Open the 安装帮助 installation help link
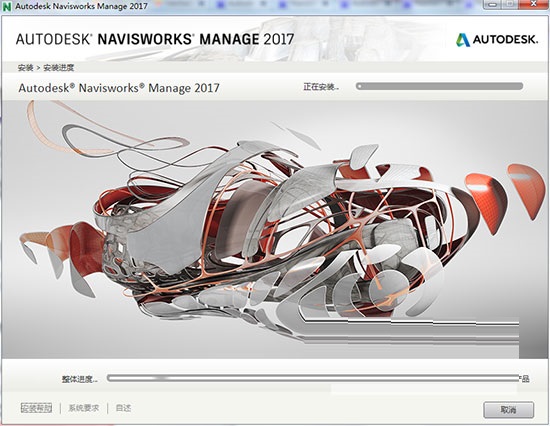 tap(36, 408)
